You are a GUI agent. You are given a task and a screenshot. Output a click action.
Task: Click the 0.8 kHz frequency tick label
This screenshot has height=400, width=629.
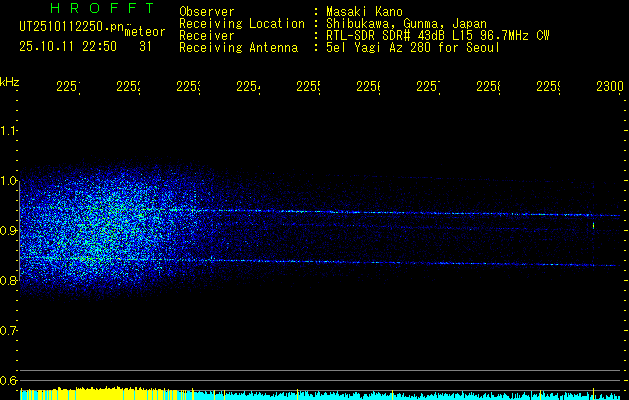click(8, 281)
